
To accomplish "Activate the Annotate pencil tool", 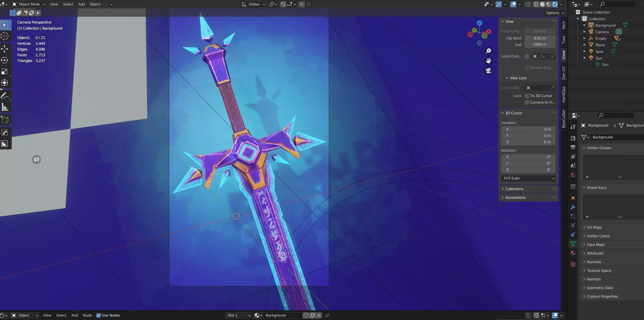I will point(5,96).
